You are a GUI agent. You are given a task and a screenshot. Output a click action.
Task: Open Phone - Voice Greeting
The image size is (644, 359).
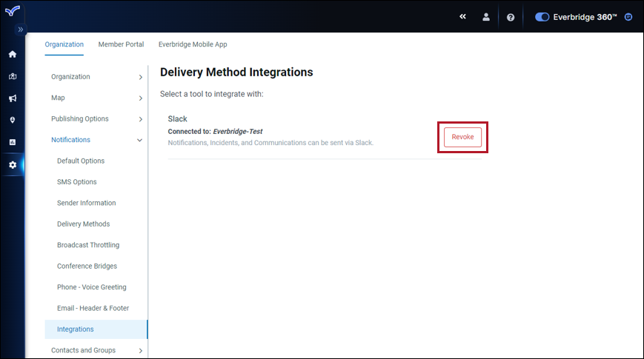(92, 287)
